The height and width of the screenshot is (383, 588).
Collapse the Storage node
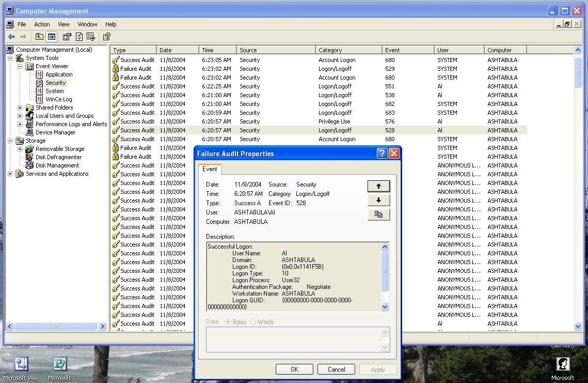click(x=10, y=141)
